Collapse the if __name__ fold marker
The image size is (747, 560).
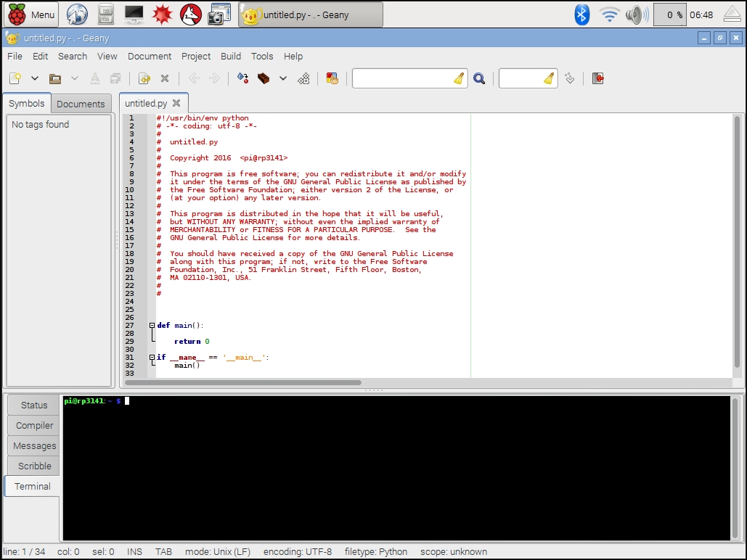click(x=152, y=358)
